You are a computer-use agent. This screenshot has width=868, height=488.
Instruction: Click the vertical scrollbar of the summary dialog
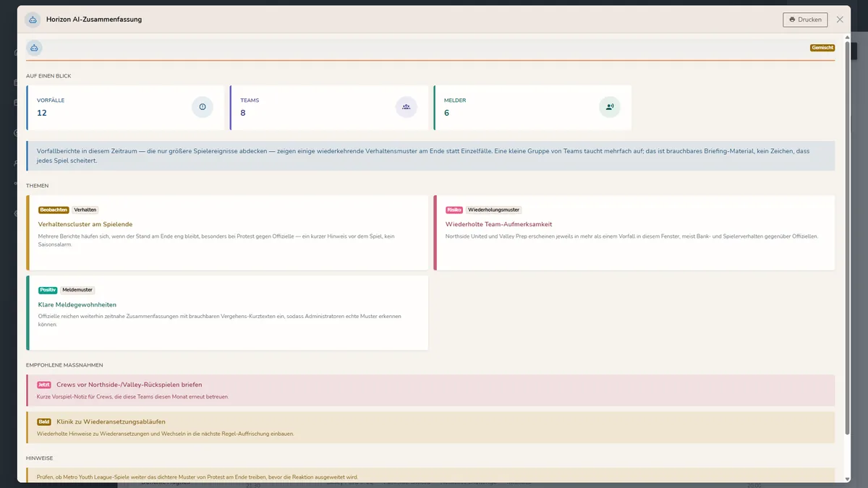pos(848,239)
